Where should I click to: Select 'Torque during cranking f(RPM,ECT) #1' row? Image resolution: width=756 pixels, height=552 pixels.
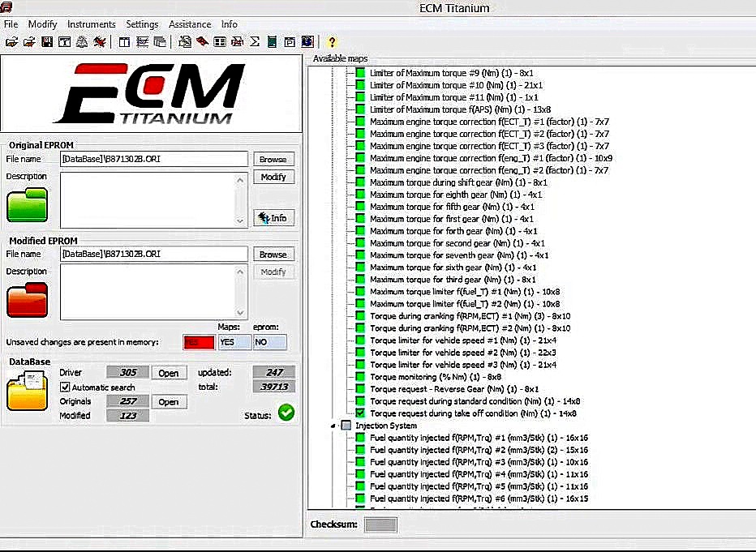click(470, 316)
